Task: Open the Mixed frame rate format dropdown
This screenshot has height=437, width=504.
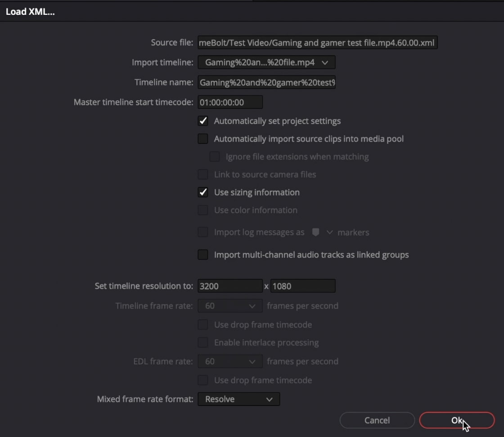Action: click(238, 399)
